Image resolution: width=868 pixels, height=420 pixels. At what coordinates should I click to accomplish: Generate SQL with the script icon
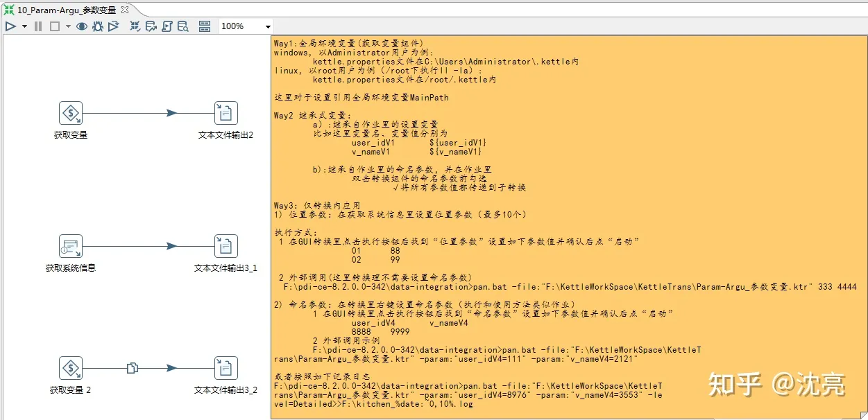coord(167,26)
